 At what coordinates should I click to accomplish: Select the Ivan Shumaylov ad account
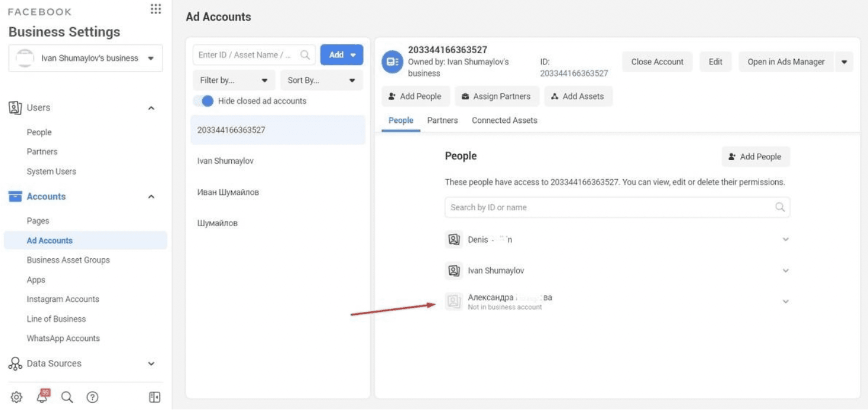[x=278, y=161]
